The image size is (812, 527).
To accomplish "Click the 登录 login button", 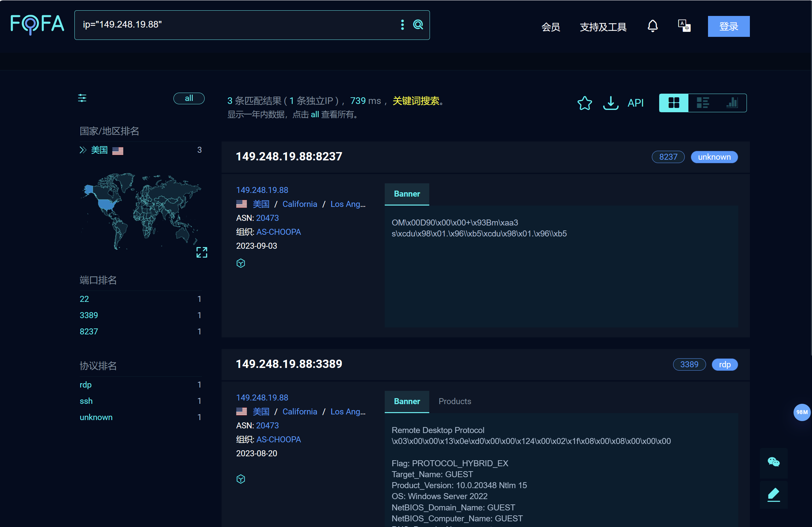I will point(728,26).
